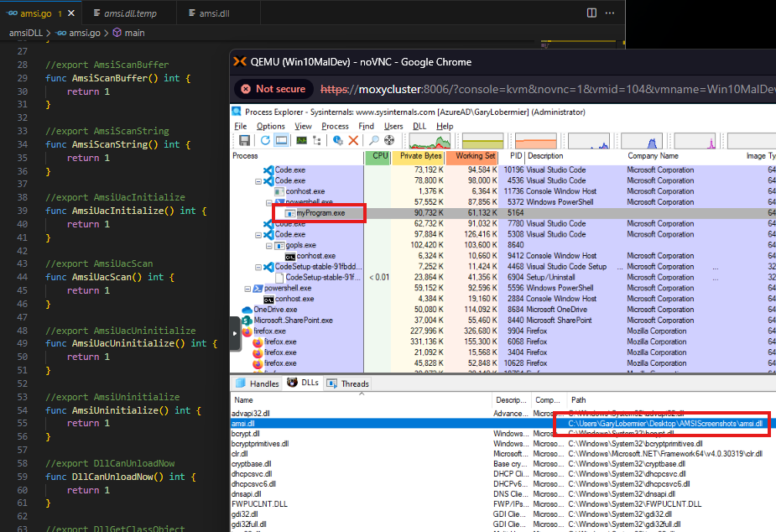Switch to the Threads tab in lower pane

click(x=347, y=383)
